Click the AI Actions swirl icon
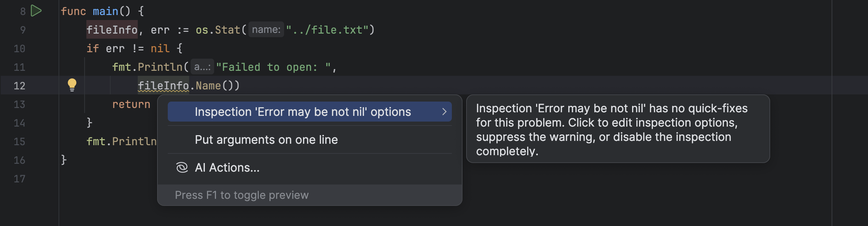 pyautogui.click(x=182, y=167)
